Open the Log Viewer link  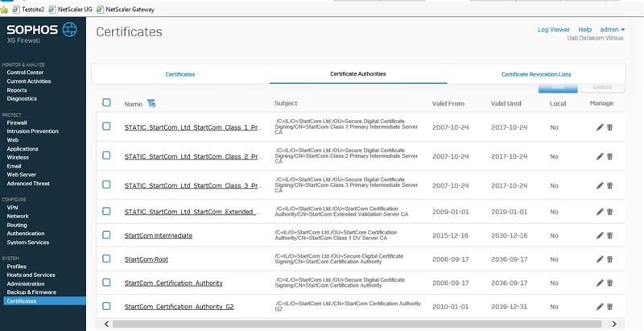click(554, 30)
